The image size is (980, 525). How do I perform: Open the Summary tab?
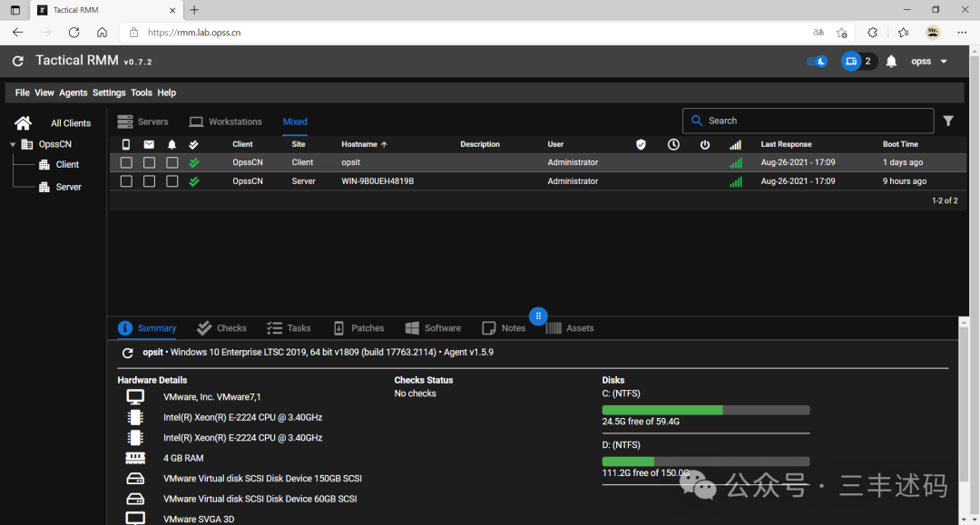point(148,327)
